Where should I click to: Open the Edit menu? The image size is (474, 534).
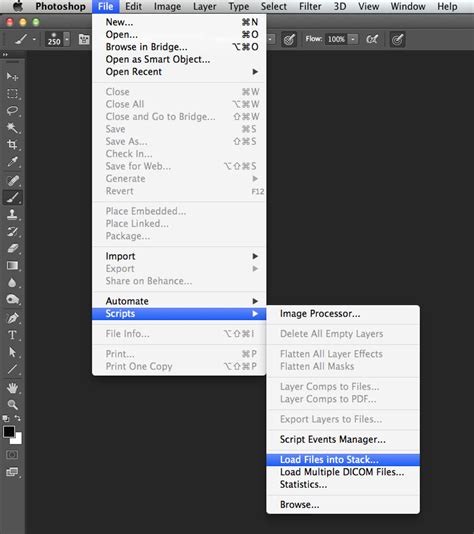[x=133, y=6]
